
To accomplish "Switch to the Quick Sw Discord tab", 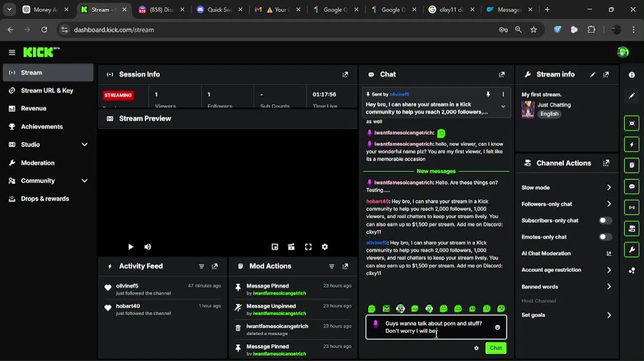I will click(x=219, y=10).
